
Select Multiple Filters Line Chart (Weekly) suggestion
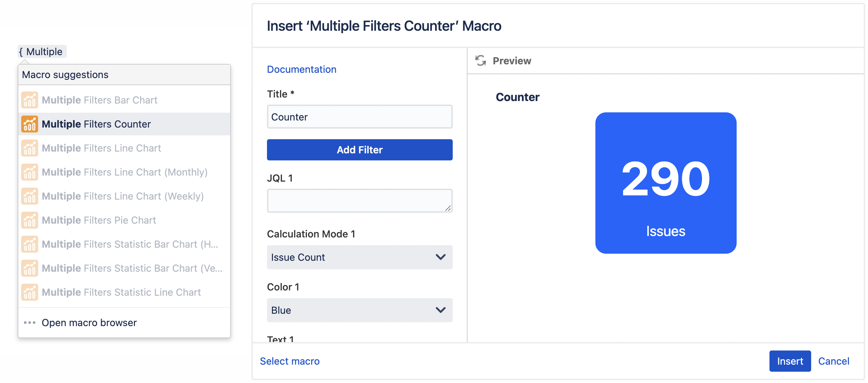click(x=123, y=196)
